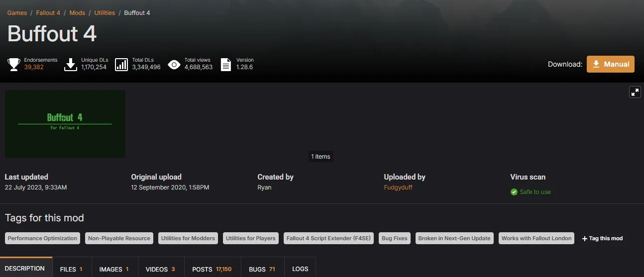644x277 pixels.
Task: Open uploader Fudgyduff's profile
Action: coord(398,187)
